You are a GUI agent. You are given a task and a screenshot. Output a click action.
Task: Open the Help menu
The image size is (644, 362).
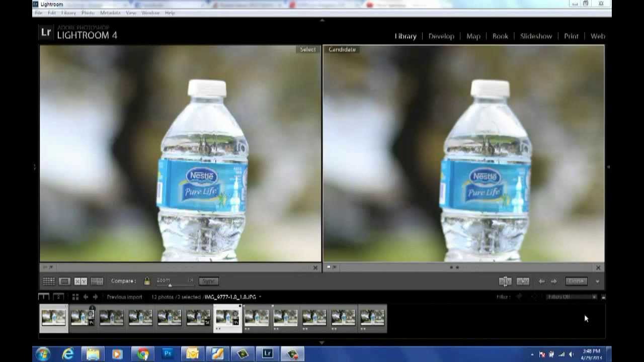click(170, 13)
